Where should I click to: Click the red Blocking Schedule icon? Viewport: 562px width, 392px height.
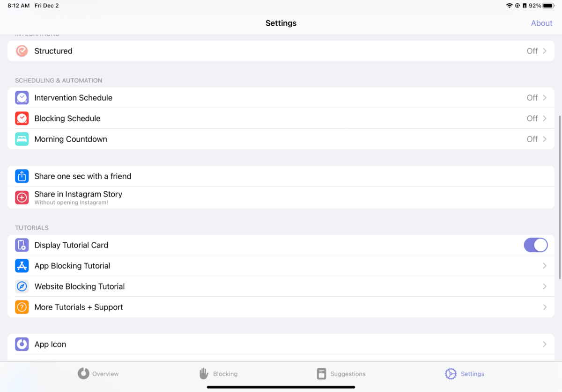[x=22, y=118]
